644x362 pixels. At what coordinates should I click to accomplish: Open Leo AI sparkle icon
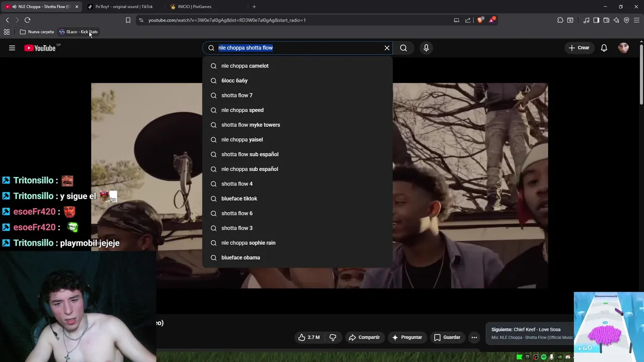pos(616,20)
